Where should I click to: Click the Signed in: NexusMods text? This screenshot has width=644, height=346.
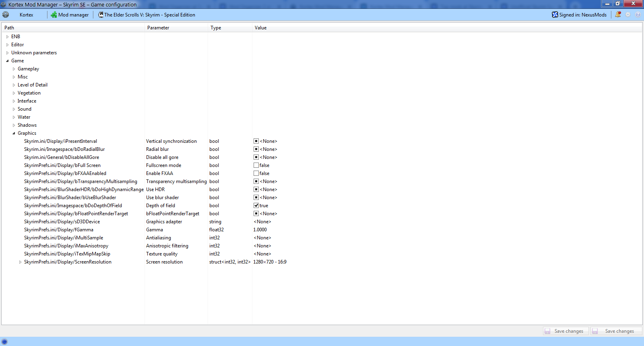(x=582, y=15)
